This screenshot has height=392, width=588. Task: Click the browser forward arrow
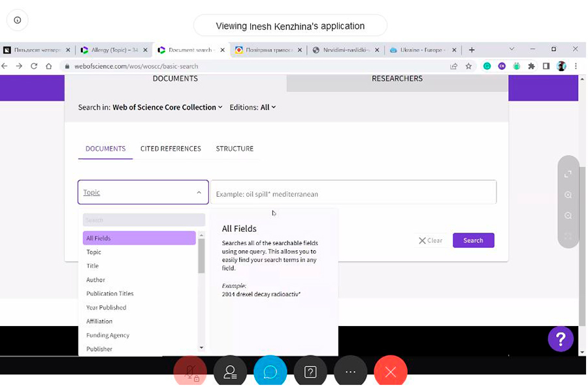(19, 67)
